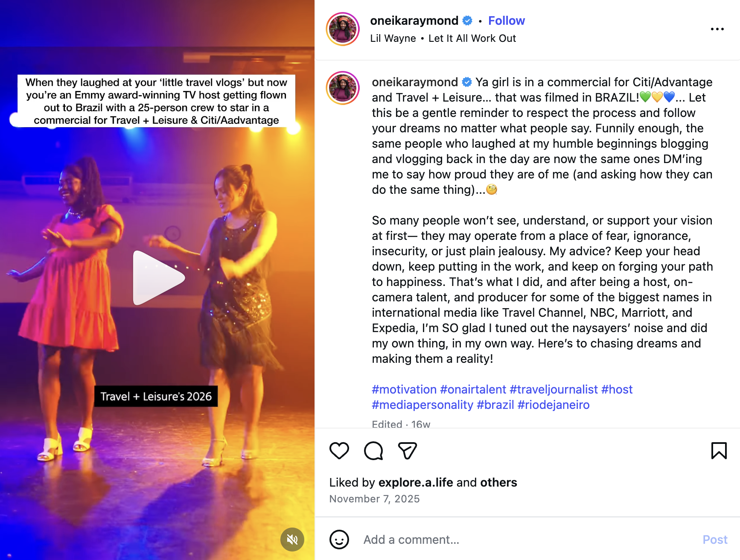Screen dimensions: 740x560
Task: Open the three-dot more options menu
Action: [x=717, y=29]
